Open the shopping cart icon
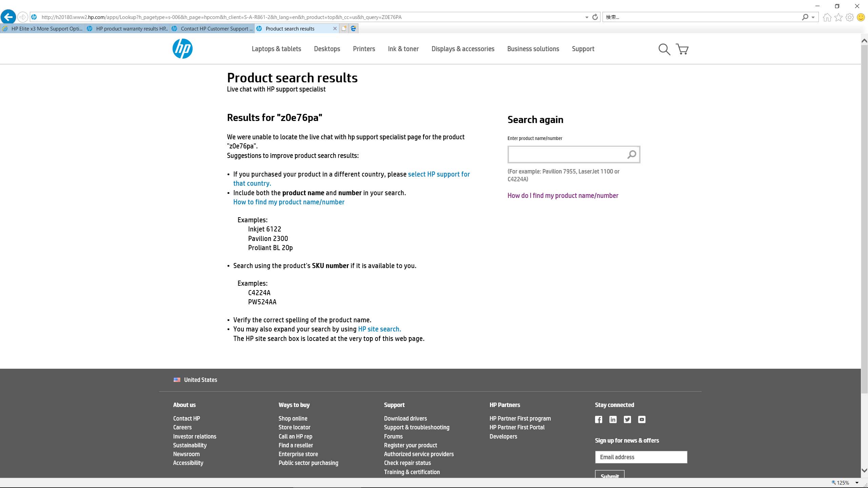Screen dimensions: 868x488 click(x=682, y=49)
